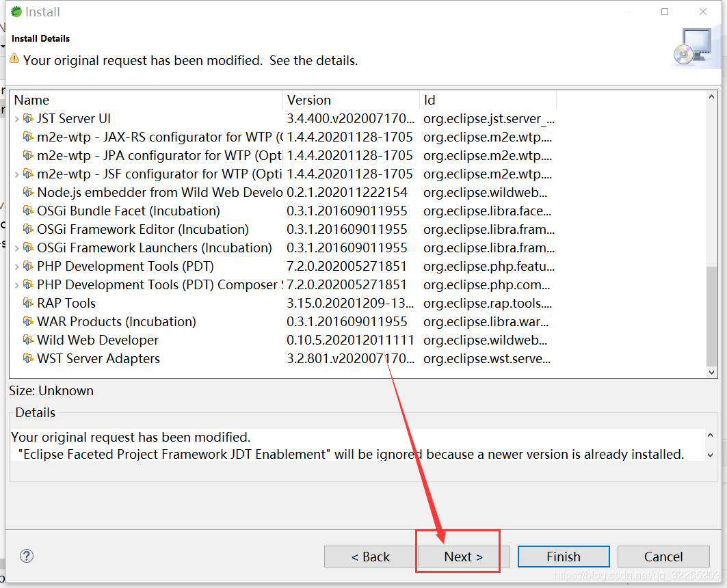Click the JST Server UI feature icon
The image size is (727, 588).
click(x=28, y=118)
